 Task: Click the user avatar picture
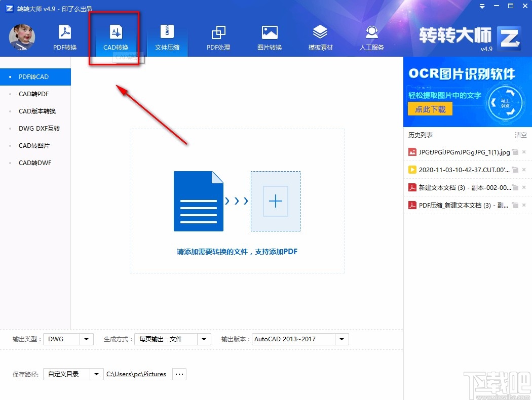[21, 36]
